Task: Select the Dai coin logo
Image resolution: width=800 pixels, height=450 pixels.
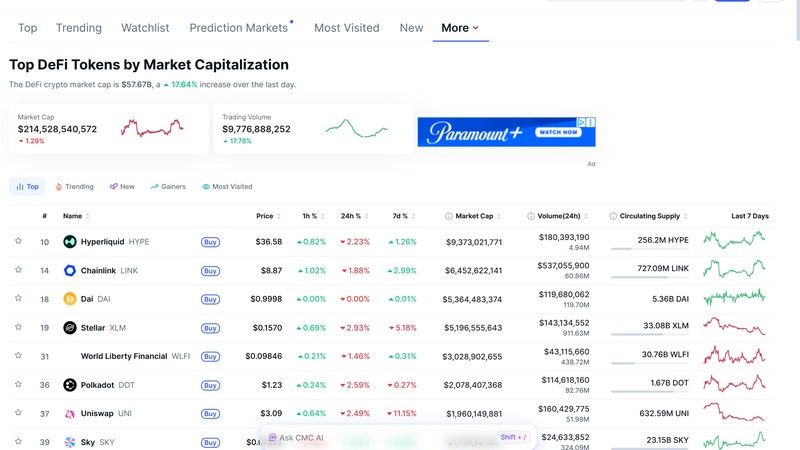Action: click(70, 299)
